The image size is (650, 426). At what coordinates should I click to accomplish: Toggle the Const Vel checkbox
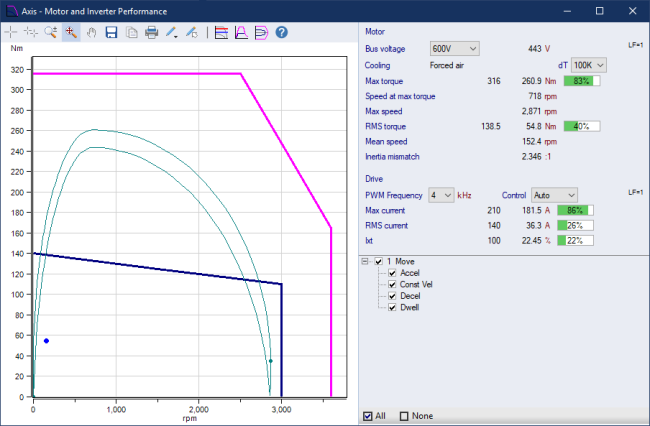tap(393, 284)
